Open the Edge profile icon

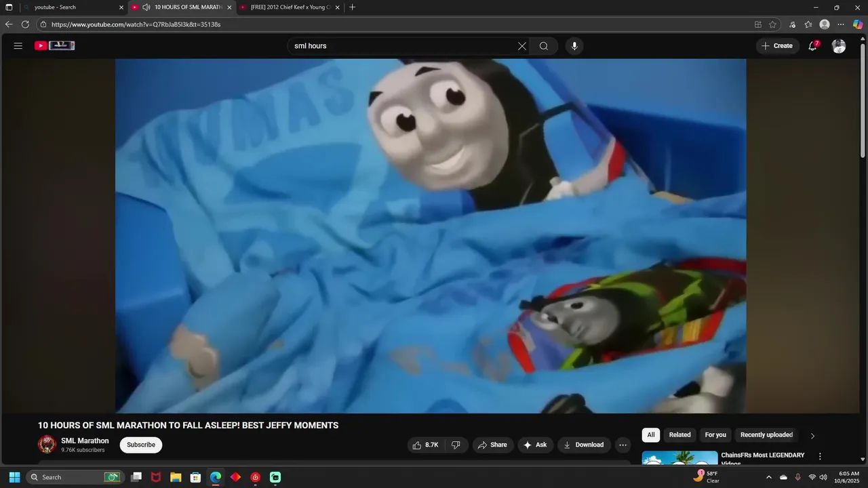pos(825,24)
